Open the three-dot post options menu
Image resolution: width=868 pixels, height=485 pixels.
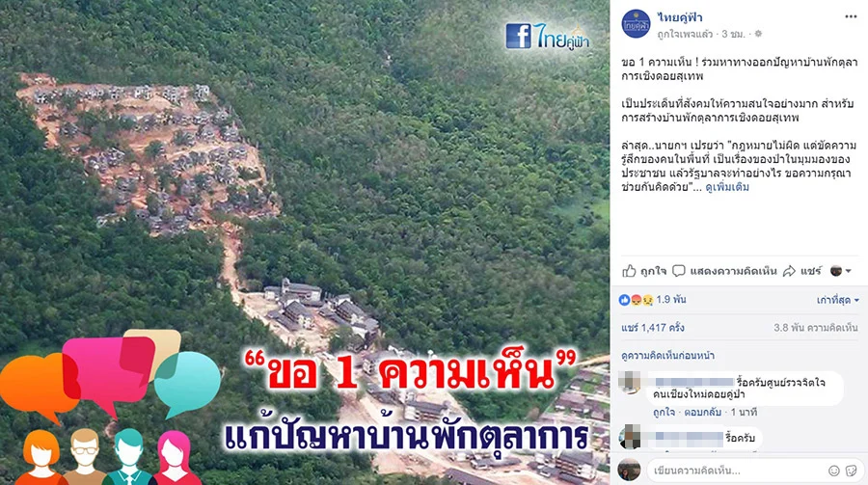point(851,17)
